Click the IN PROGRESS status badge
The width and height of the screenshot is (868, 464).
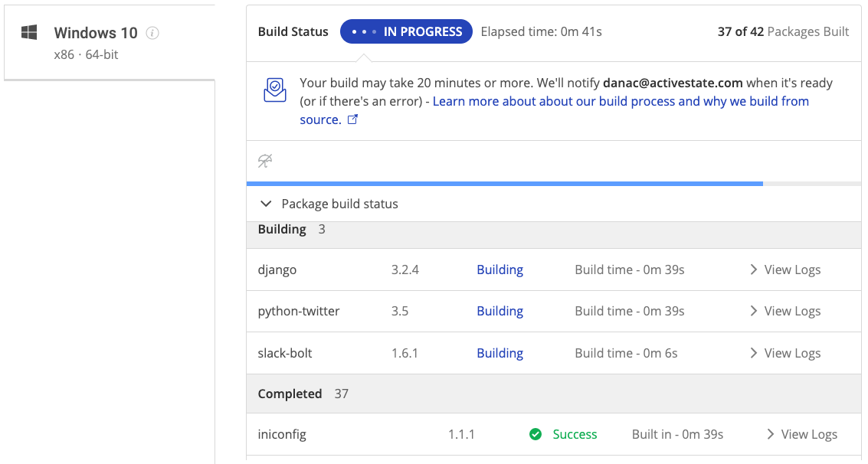click(x=406, y=31)
